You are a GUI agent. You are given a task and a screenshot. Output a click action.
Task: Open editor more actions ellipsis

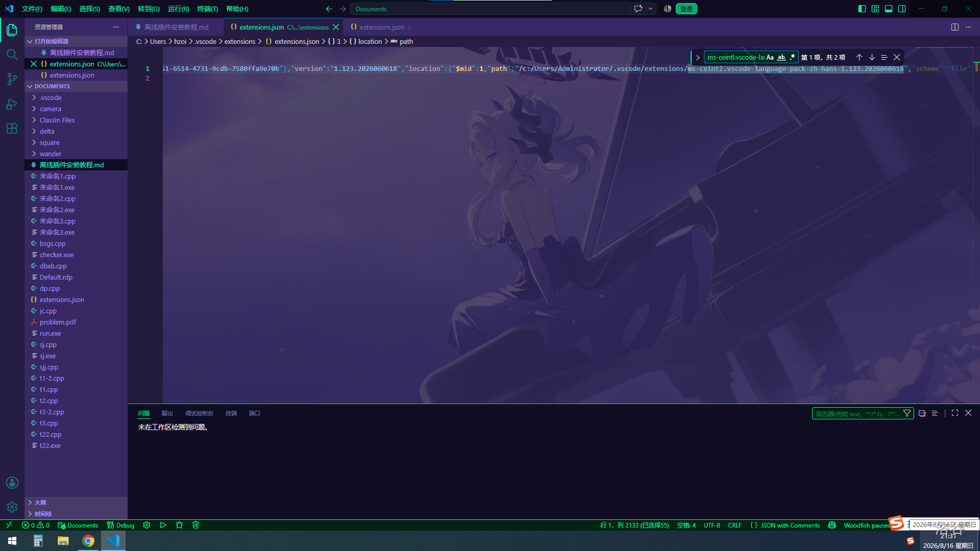968,27
